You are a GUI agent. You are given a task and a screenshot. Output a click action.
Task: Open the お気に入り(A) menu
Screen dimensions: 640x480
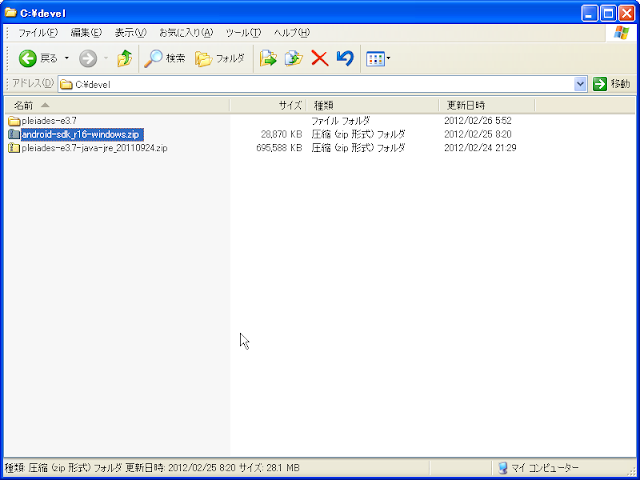point(186,33)
